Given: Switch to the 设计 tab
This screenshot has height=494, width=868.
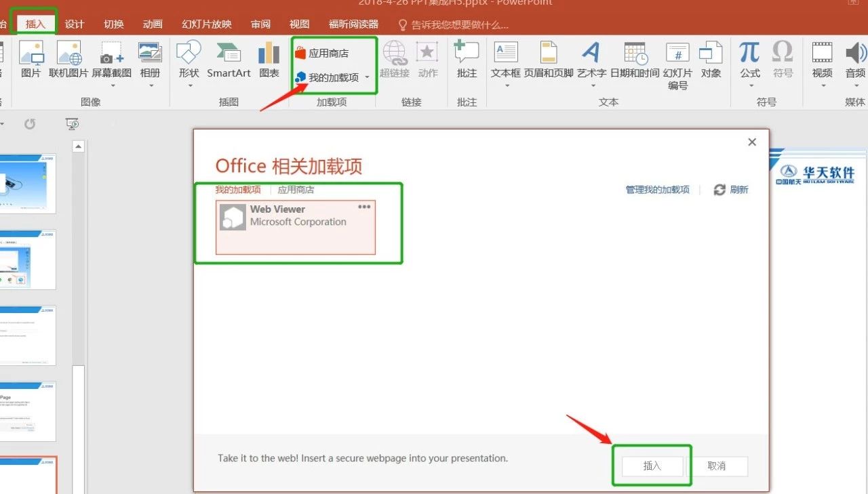Looking at the screenshot, I should (x=75, y=24).
